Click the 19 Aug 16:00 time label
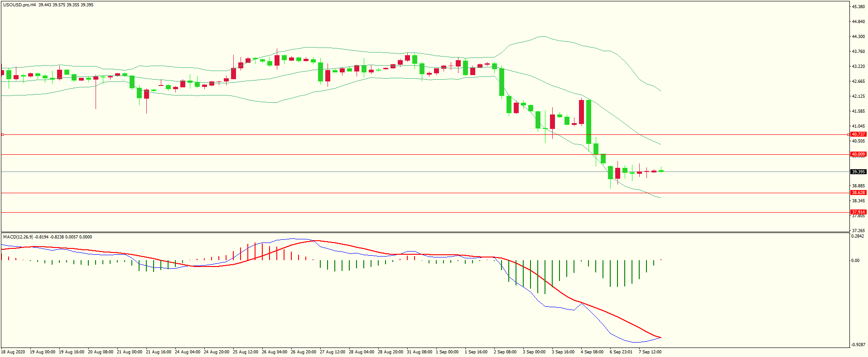The width and height of the screenshot is (868, 357). point(72,352)
